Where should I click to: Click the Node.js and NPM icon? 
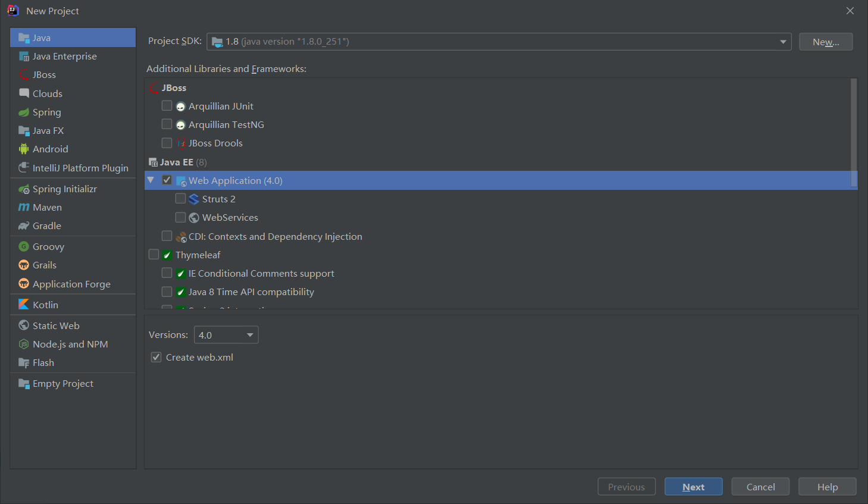coord(24,344)
